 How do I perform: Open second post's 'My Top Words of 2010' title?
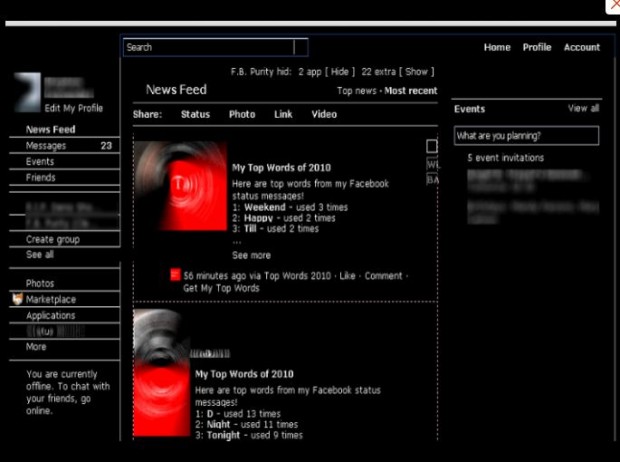(x=244, y=374)
